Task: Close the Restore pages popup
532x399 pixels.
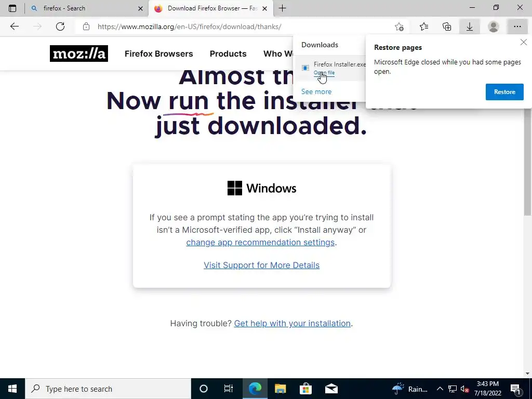Action: coord(524,42)
